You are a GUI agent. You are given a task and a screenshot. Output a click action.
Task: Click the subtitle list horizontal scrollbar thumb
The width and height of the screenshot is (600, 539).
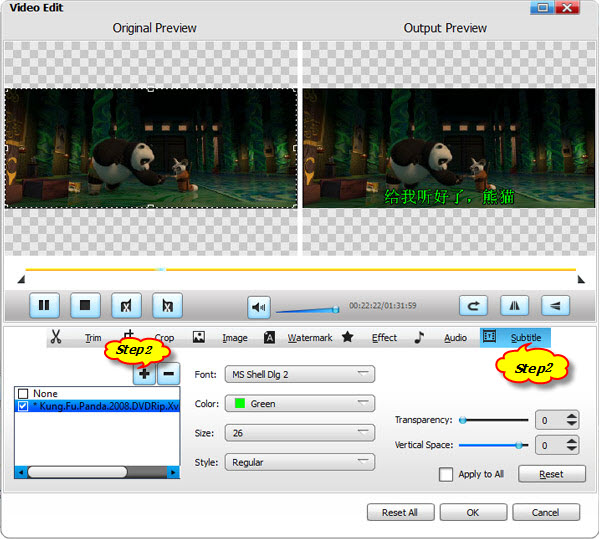pyautogui.click(x=77, y=472)
